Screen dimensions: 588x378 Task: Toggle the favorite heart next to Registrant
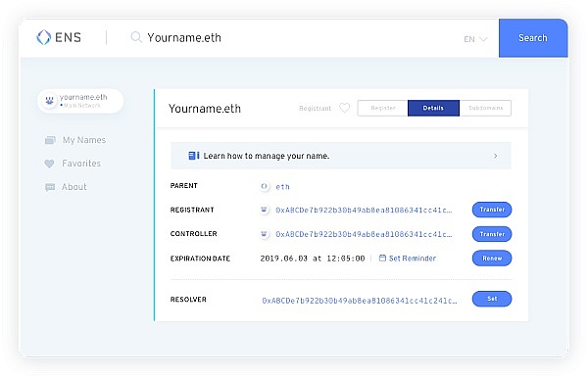point(344,108)
